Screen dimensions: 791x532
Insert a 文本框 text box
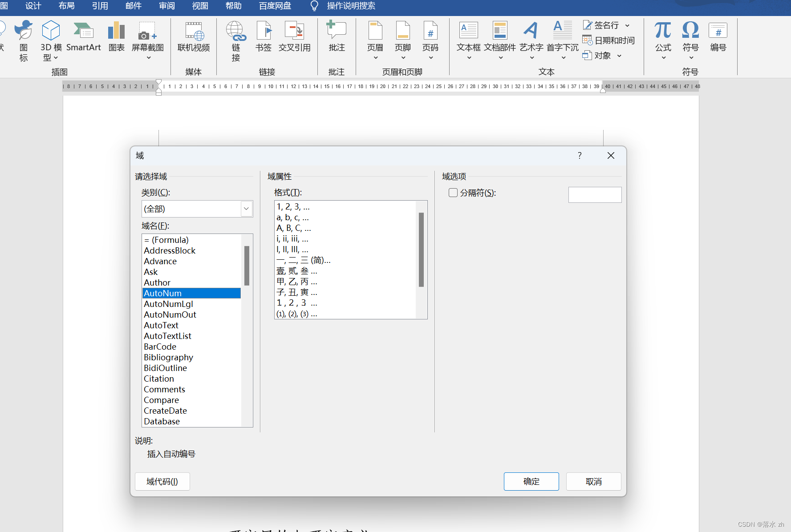click(x=469, y=41)
